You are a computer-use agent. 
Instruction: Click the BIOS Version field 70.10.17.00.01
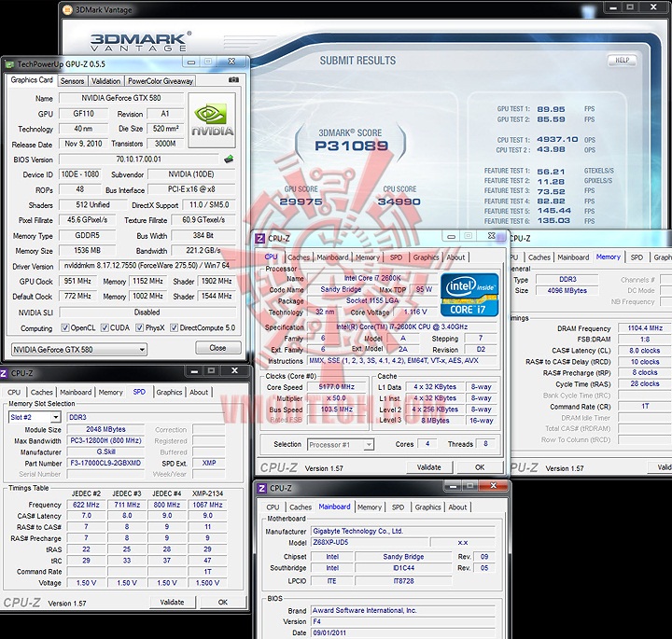(139, 160)
